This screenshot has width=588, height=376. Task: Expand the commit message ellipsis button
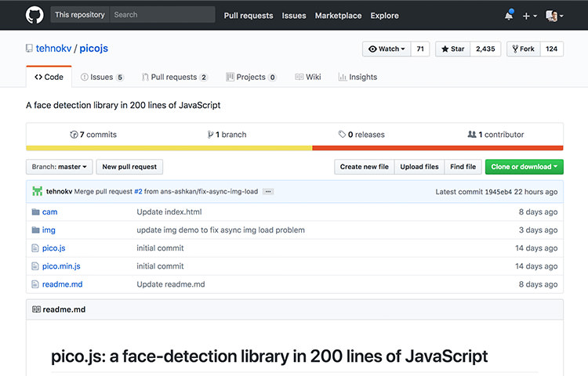(267, 191)
